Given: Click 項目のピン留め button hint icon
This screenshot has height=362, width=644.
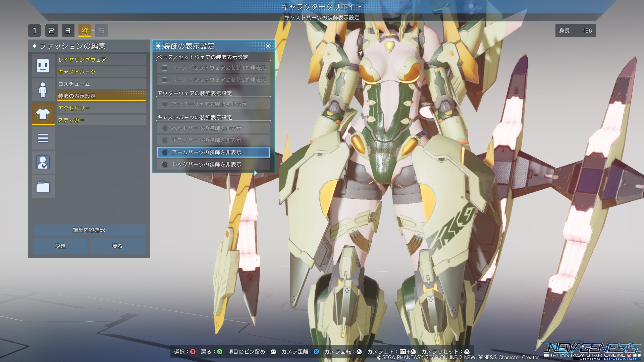Looking at the screenshot, I should click(x=273, y=352).
